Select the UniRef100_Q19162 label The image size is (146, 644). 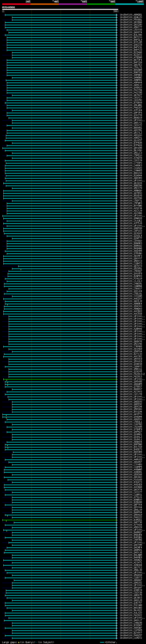click(x=131, y=233)
